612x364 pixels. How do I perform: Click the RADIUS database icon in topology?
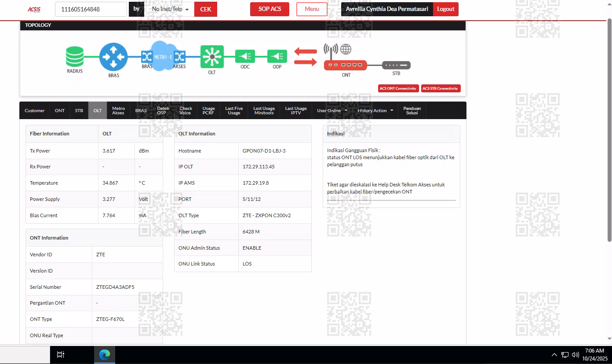(75, 57)
